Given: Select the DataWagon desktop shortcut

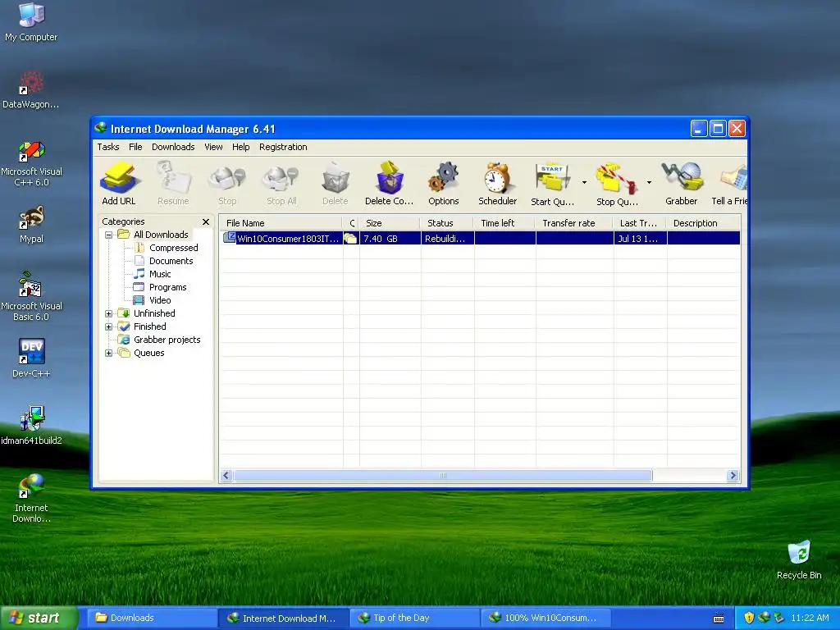Looking at the screenshot, I should [x=31, y=89].
